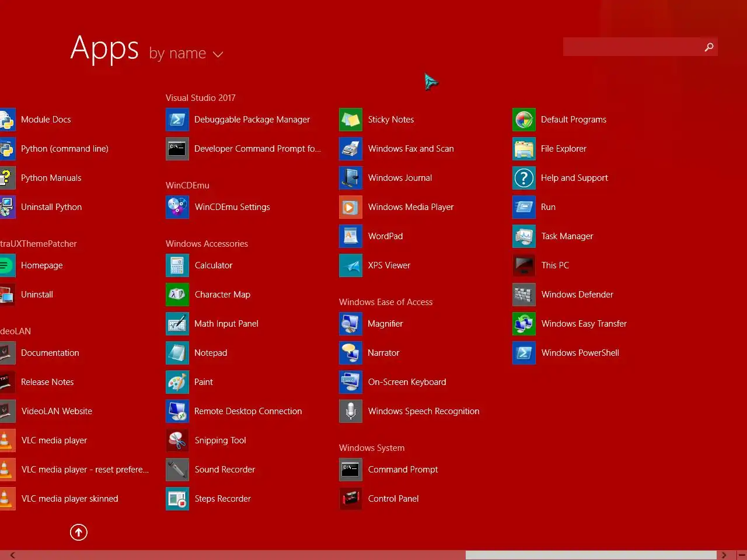This screenshot has width=747, height=560.
Task: Select the Windows System group header
Action: point(372,448)
